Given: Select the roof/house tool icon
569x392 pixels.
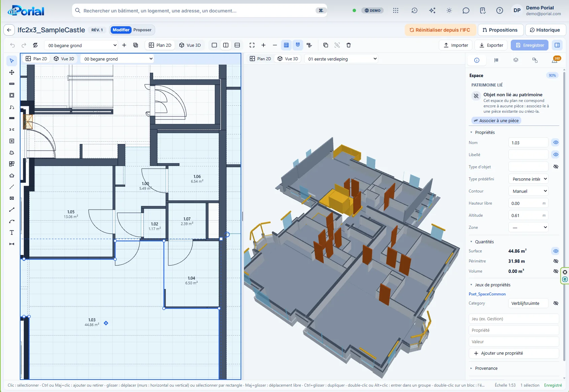Looking at the screenshot, I should (12, 175).
